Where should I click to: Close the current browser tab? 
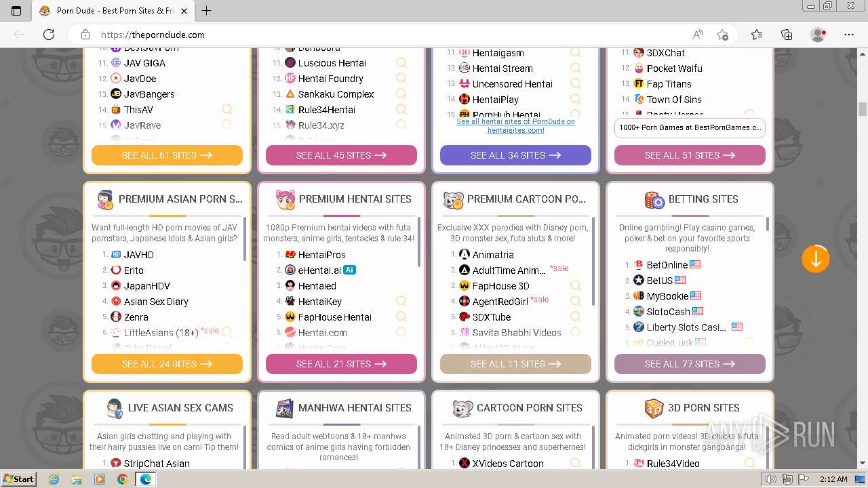pyautogui.click(x=184, y=11)
